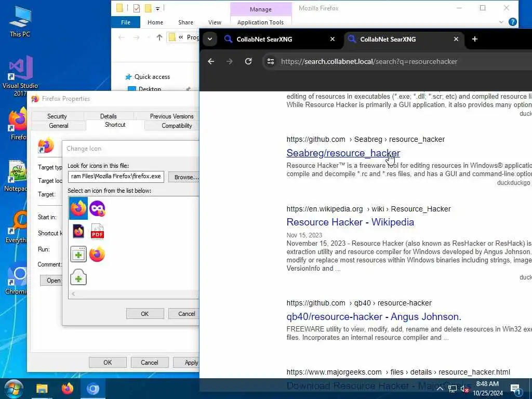Click the Explorer properties checkmark quick access icon

click(x=137, y=8)
